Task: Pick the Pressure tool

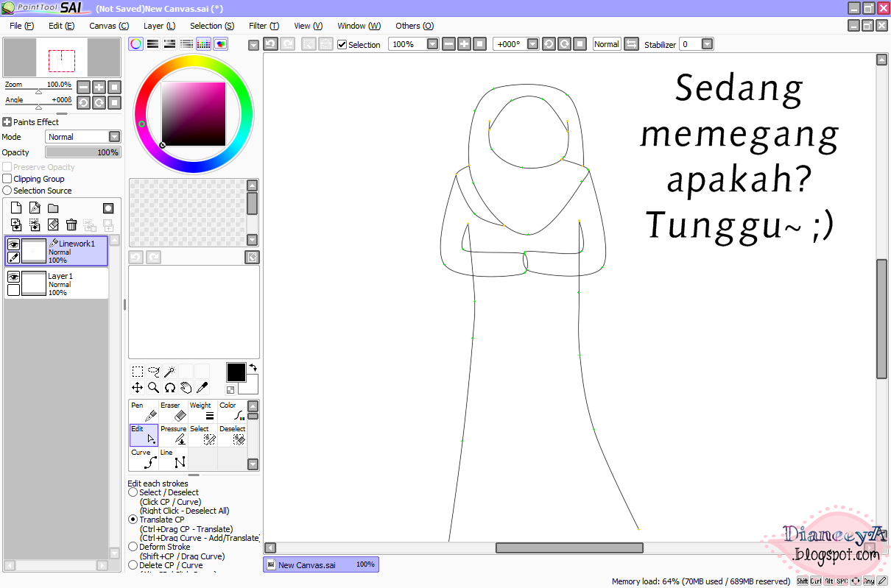Action: [x=173, y=435]
